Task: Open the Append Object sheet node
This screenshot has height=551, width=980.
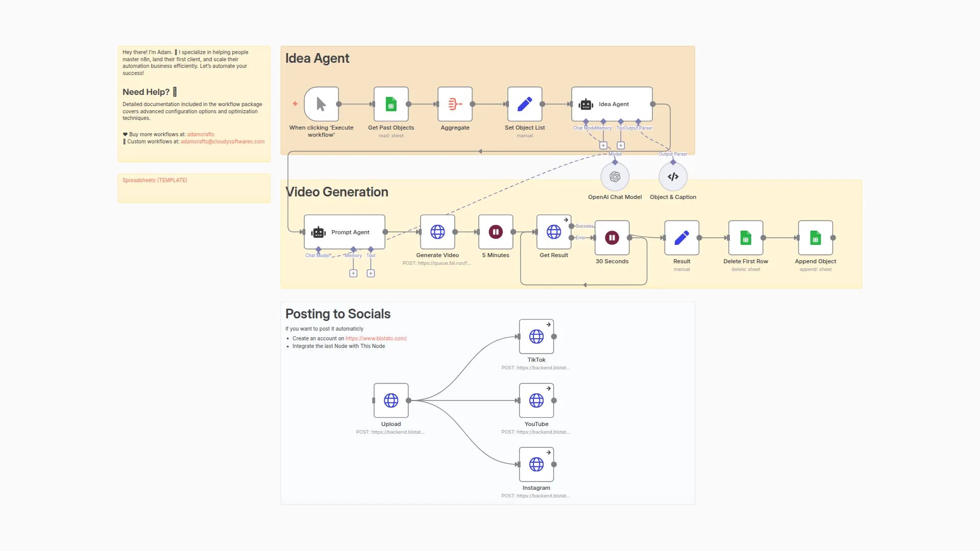Action: pos(815,238)
